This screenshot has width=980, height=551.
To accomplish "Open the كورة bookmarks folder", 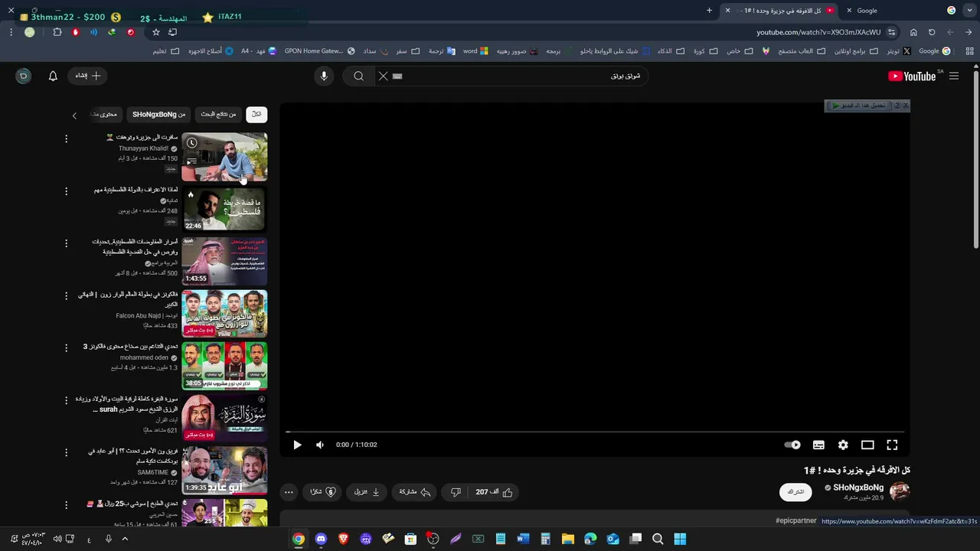I will click(704, 51).
